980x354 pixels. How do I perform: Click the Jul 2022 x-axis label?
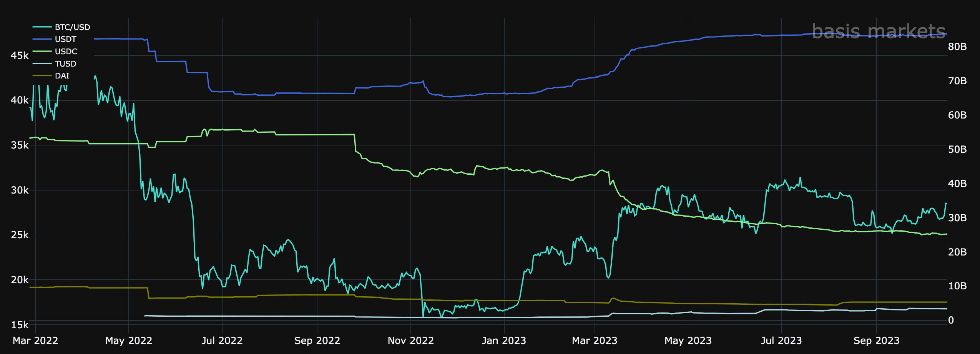click(x=222, y=341)
